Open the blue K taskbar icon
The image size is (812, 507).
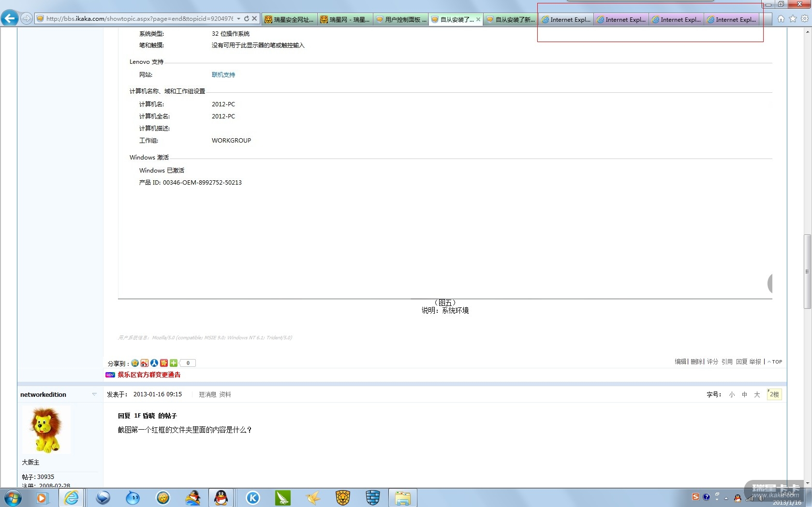point(253,498)
